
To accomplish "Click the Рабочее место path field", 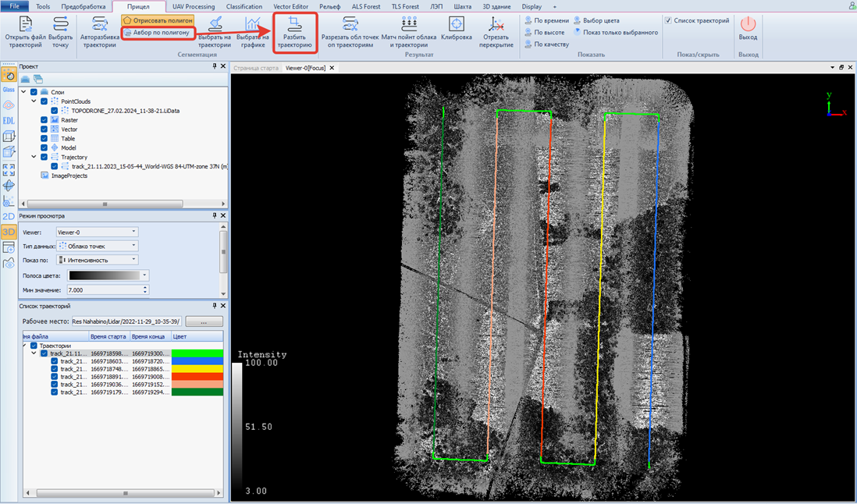I will (x=126, y=321).
